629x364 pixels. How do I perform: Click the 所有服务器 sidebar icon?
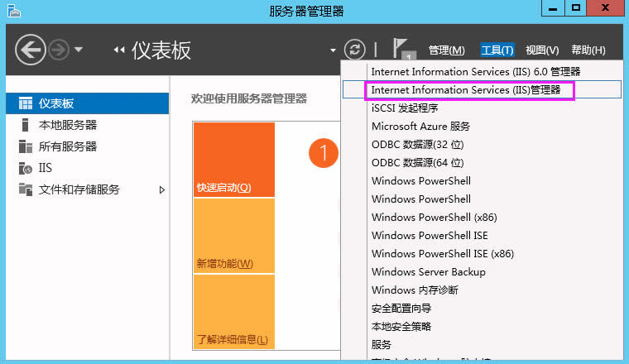[x=26, y=146]
